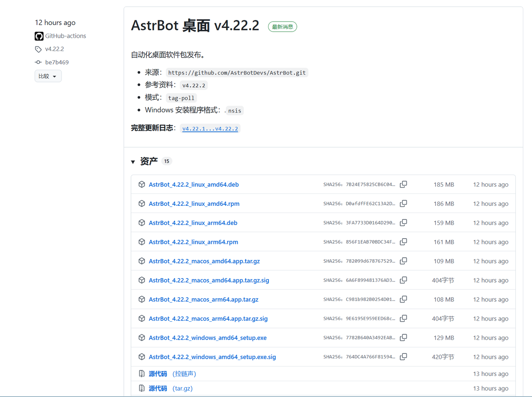Click package icon beside linux_arm64.deb

(142, 222)
